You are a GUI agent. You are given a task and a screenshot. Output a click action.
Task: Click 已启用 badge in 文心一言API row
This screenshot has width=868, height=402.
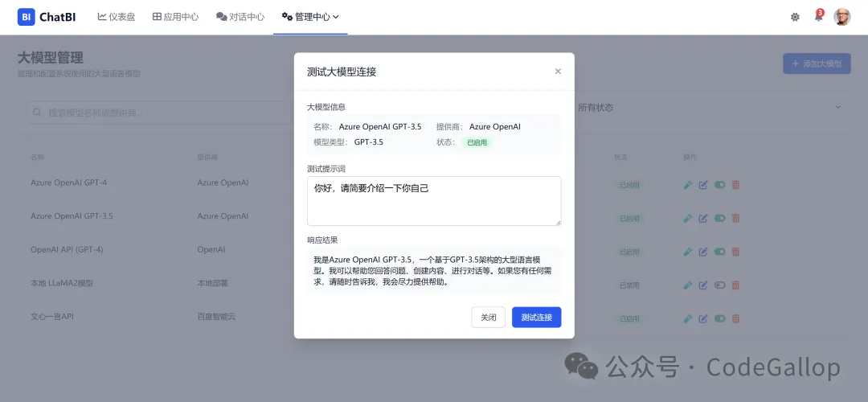tap(629, 319)
